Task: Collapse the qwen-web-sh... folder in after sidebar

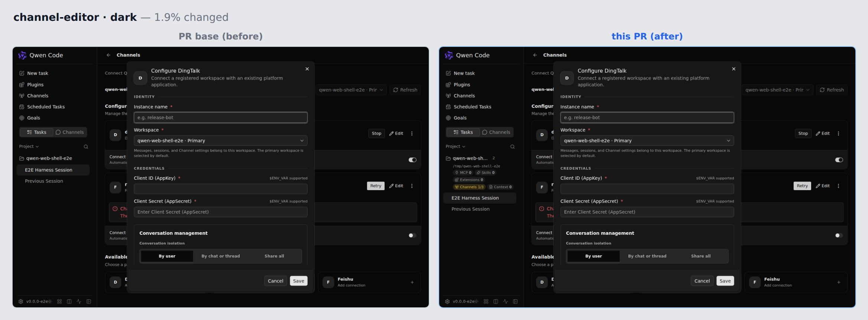Action: point(467,159)
